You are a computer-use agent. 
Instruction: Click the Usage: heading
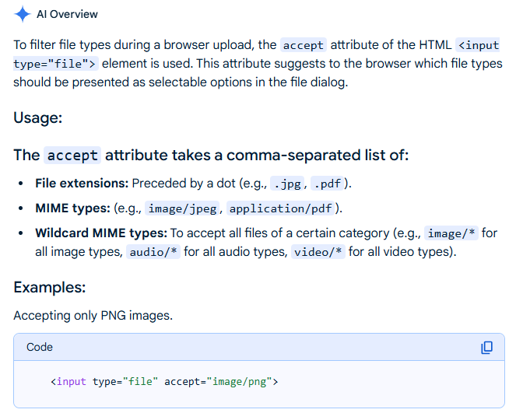(37, 118)
